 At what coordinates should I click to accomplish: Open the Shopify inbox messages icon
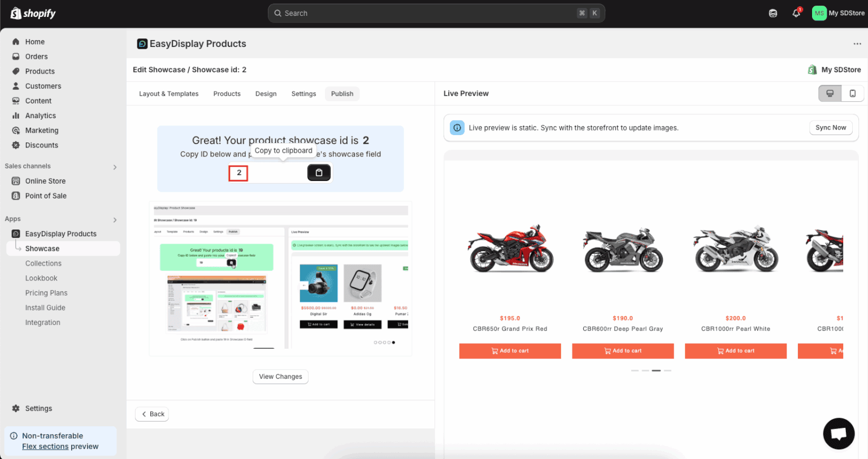(772, 12)
